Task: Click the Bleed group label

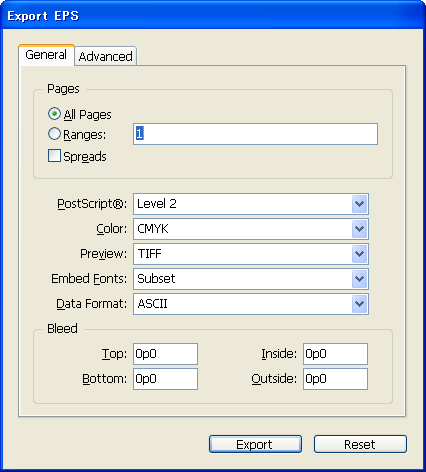Action: (62, 329)
